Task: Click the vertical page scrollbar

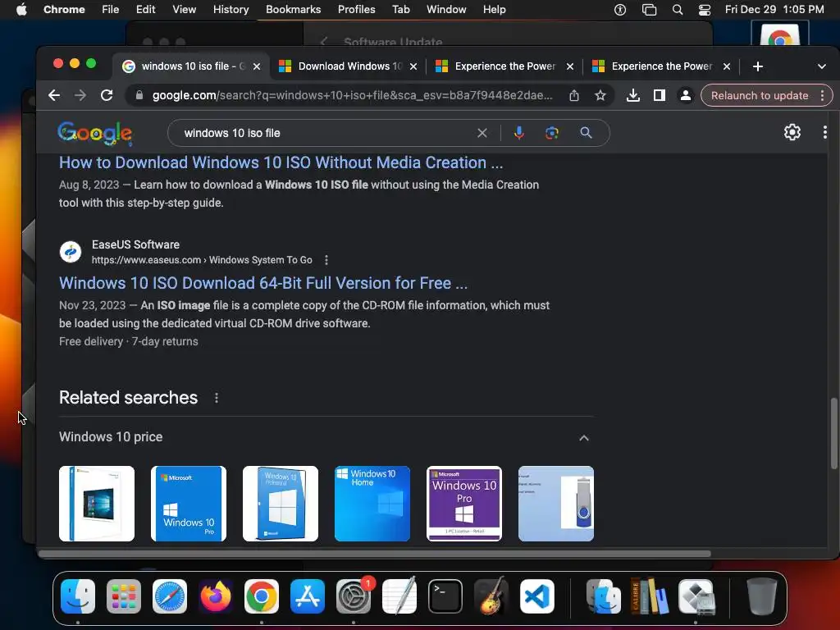Action: (833, 433)
